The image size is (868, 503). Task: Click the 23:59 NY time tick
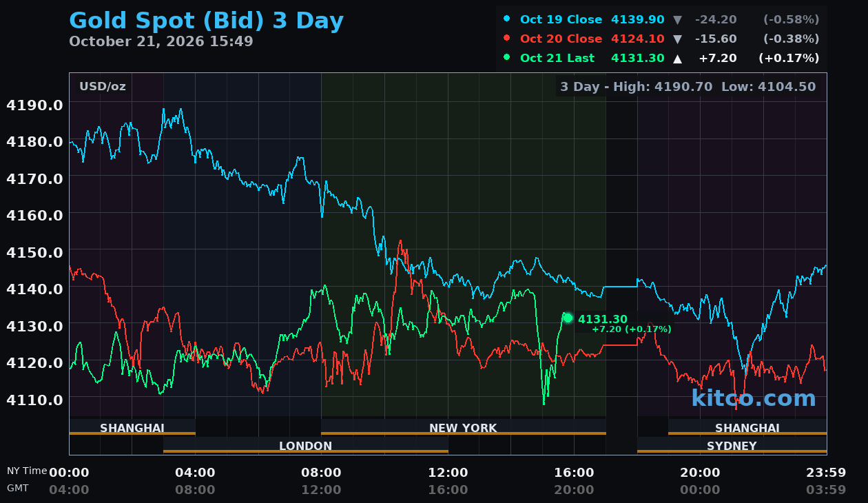(x=826, y=473)
